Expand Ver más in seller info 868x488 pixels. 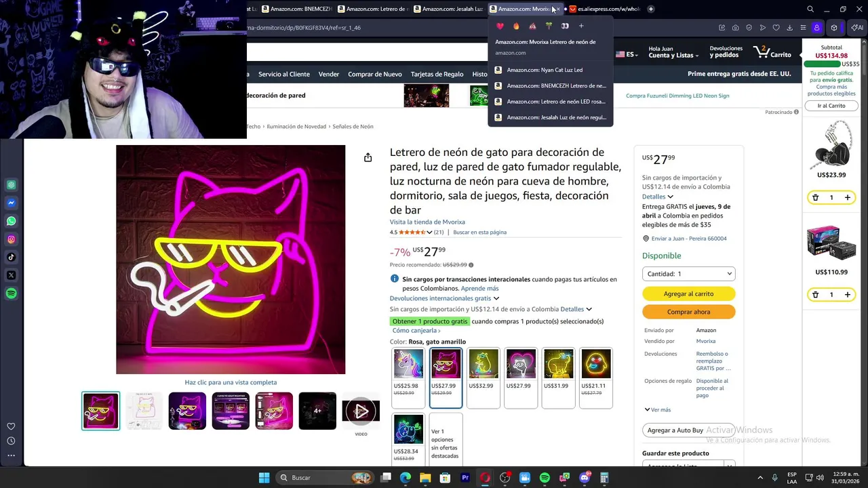point(658,409)
